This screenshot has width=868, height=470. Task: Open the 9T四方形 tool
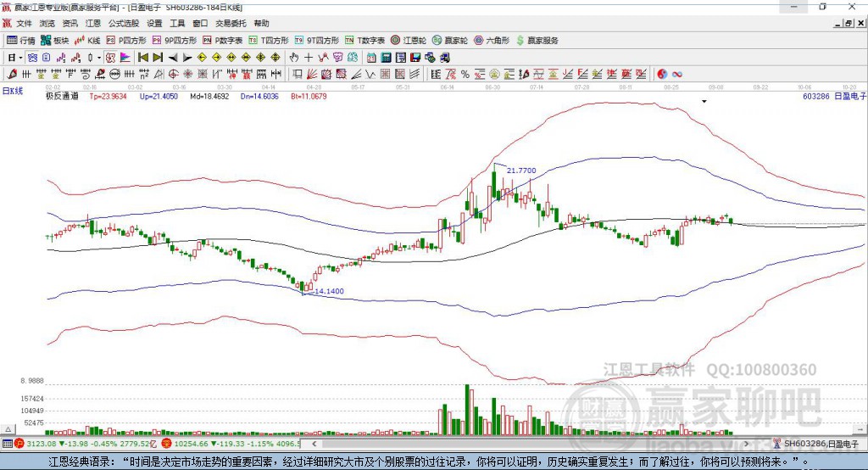click(x=317, y=41)
